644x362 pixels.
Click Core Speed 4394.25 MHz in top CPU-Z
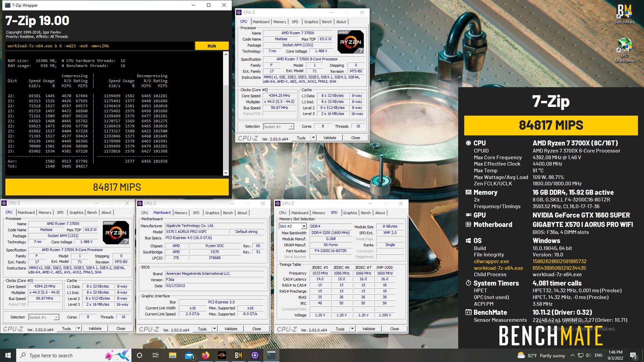tap(279, 96)
